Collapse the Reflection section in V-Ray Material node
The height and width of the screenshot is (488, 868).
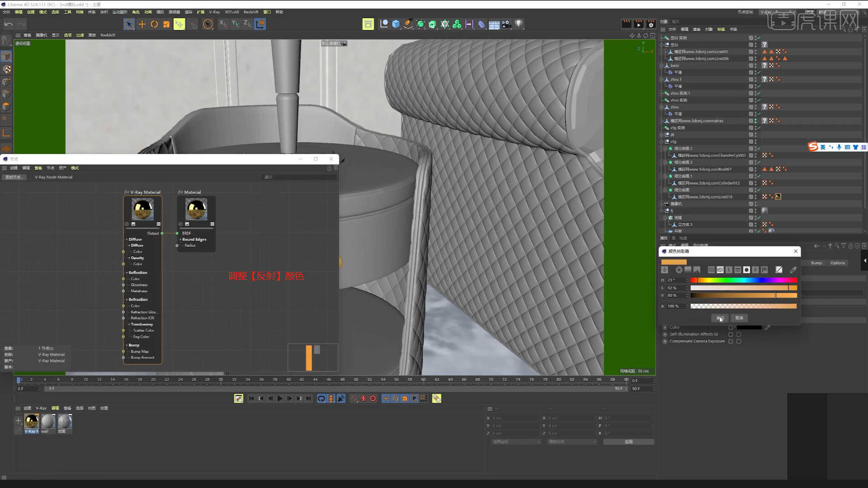click(x=127, y=272)
